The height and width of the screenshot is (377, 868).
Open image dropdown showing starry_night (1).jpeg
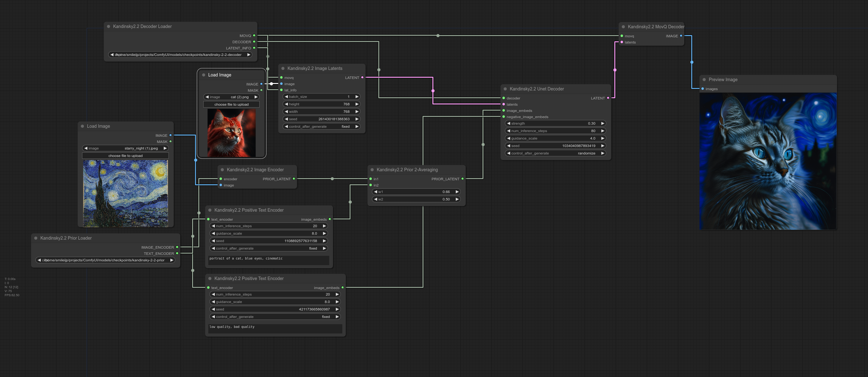pos(125,148)
